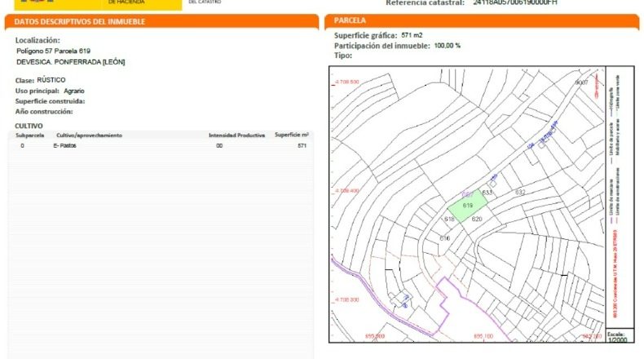This screenshot has height=359, width=644.
Task: Click the 100,00 % participation value
Action: [x=448, y=46]
